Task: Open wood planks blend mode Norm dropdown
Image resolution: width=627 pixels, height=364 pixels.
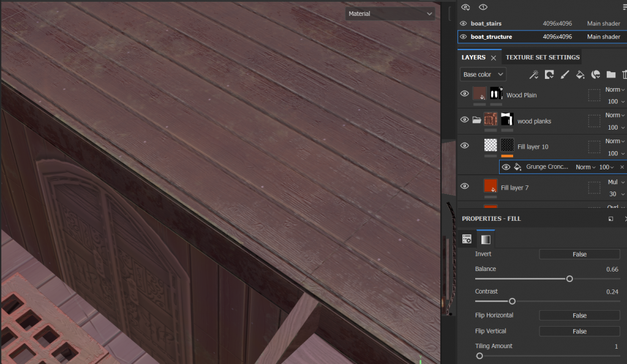Action: tap(615, 115)
